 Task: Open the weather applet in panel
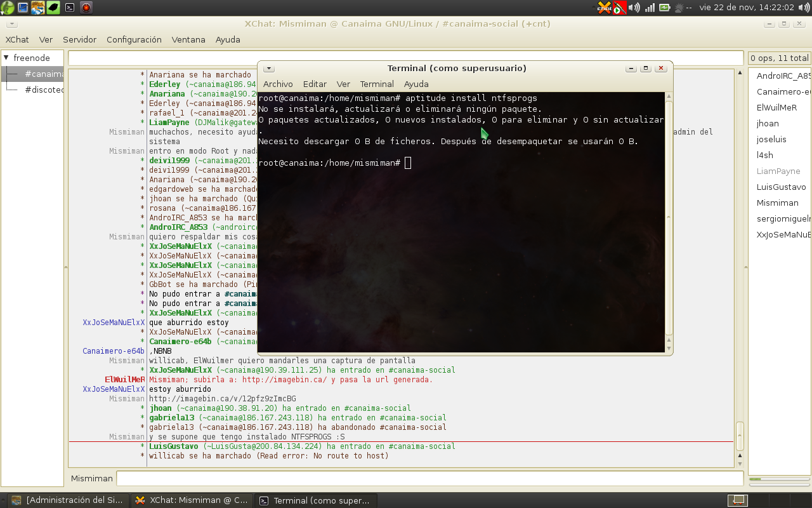683,8
